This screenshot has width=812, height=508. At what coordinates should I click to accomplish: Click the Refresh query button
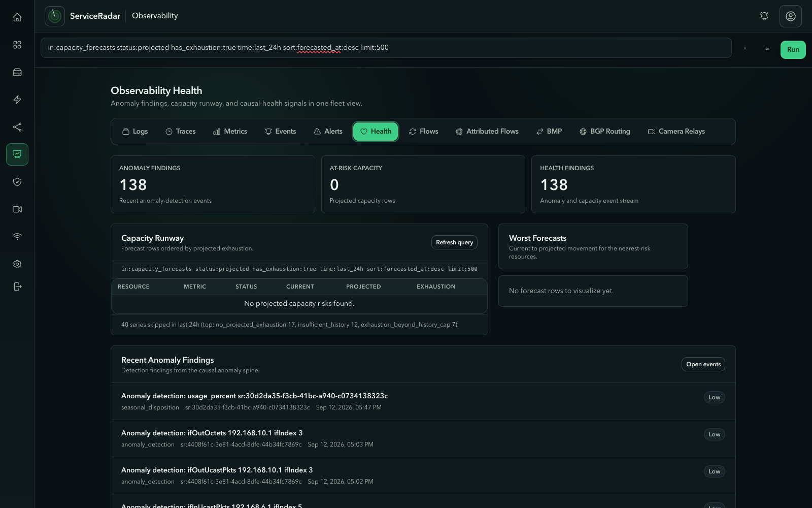pyautogui.click(x=454, y=242)
